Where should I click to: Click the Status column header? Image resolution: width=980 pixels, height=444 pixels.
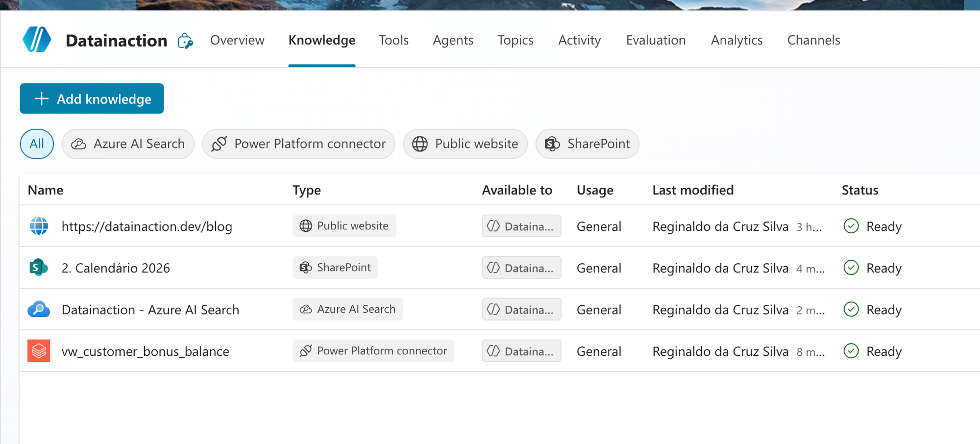[x=860, y=190]
